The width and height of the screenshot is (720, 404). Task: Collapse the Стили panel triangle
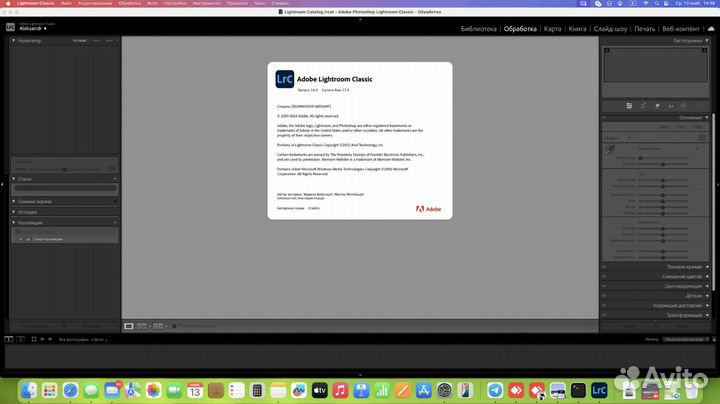point(13,179)
